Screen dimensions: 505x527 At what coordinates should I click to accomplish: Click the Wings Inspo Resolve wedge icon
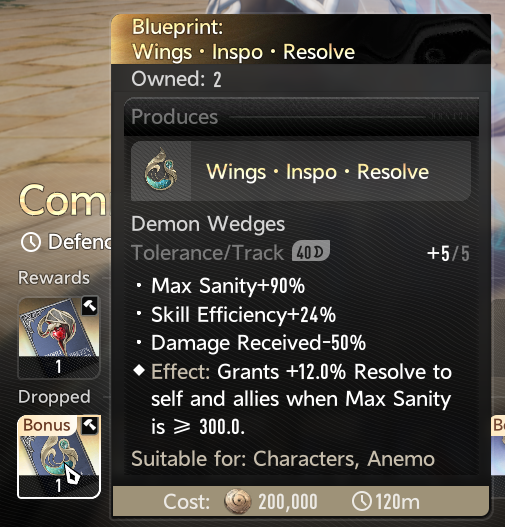click(161, 171)
